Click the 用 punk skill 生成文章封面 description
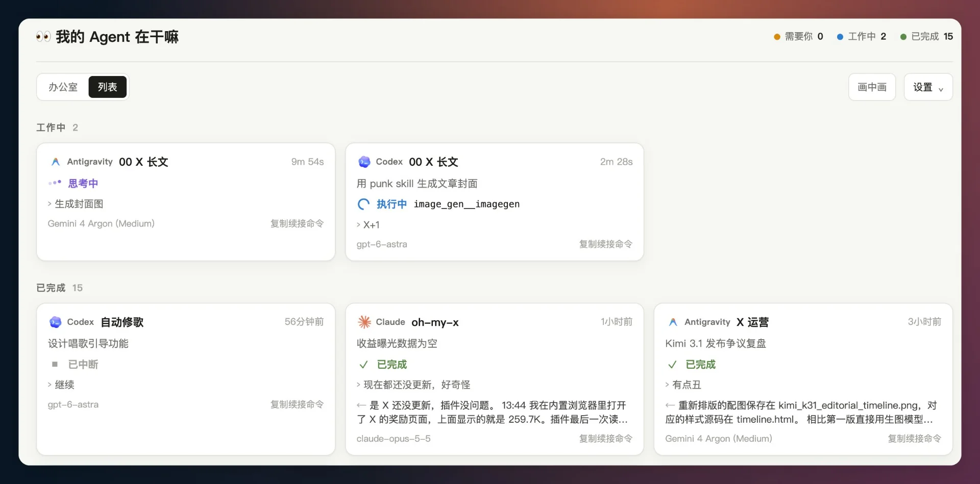This screenshot has width=980, height=484. (417, 184)
